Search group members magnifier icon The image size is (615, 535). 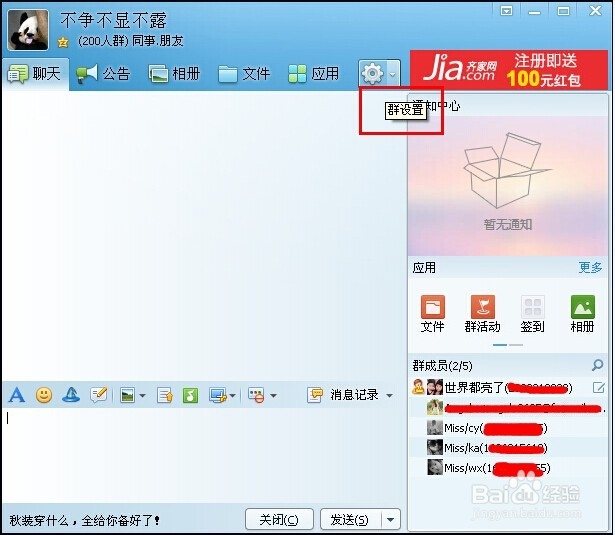(x=597, y=365)
